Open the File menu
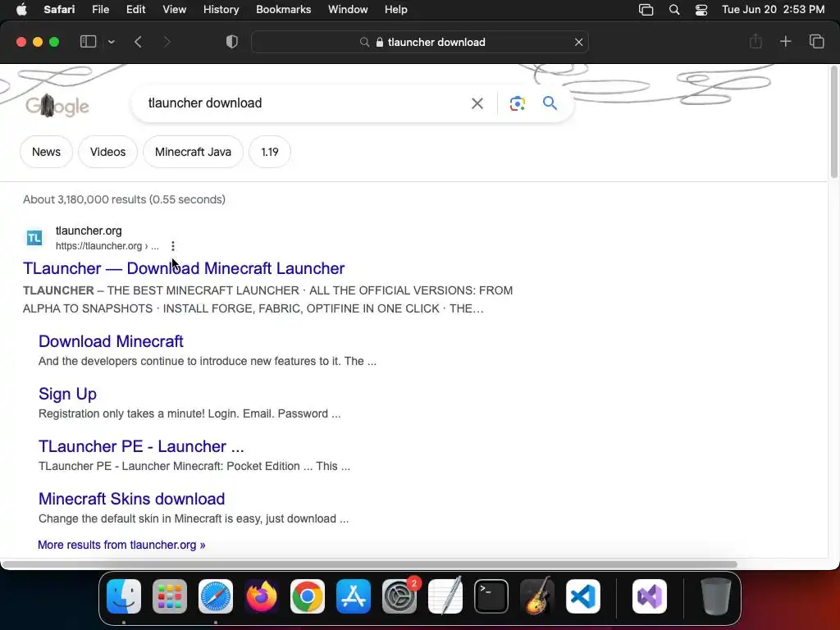Viewport: 840px width, 630px height. click(x=100, y=10)
